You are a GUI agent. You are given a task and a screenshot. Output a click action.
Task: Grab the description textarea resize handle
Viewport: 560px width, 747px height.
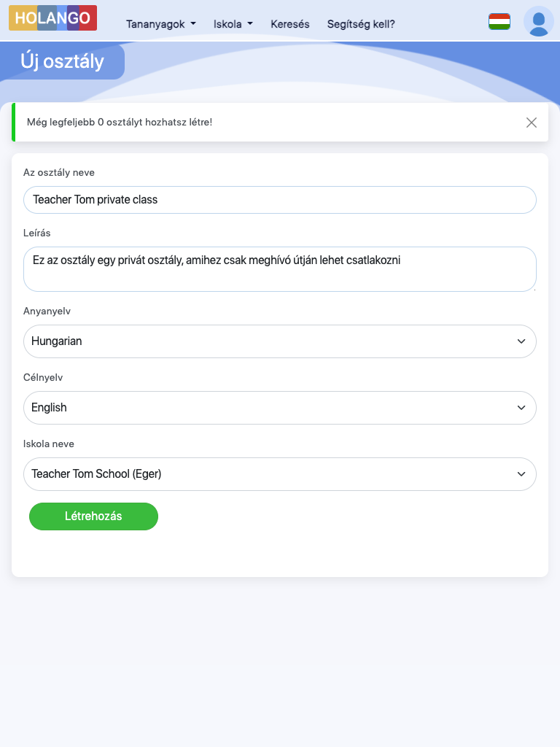534,289
